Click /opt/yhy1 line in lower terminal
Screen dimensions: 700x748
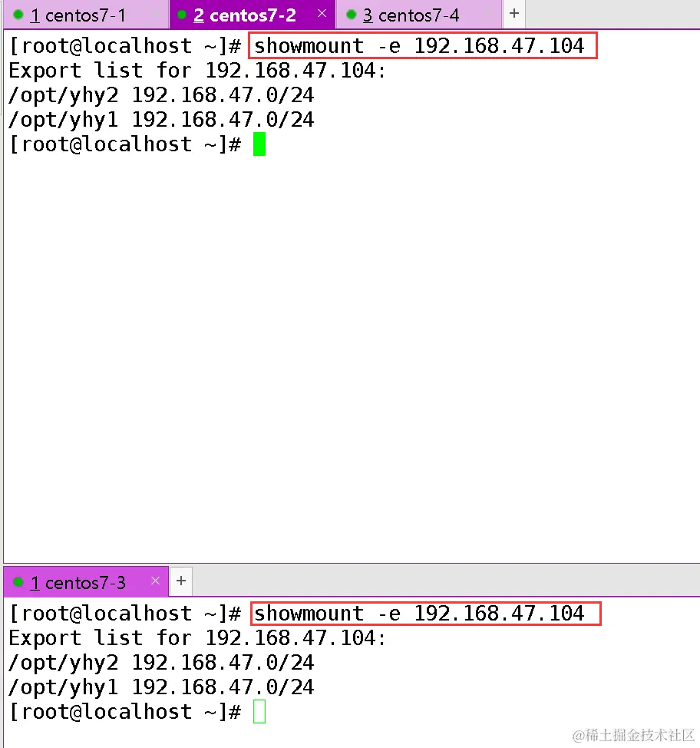click(161, 687)
